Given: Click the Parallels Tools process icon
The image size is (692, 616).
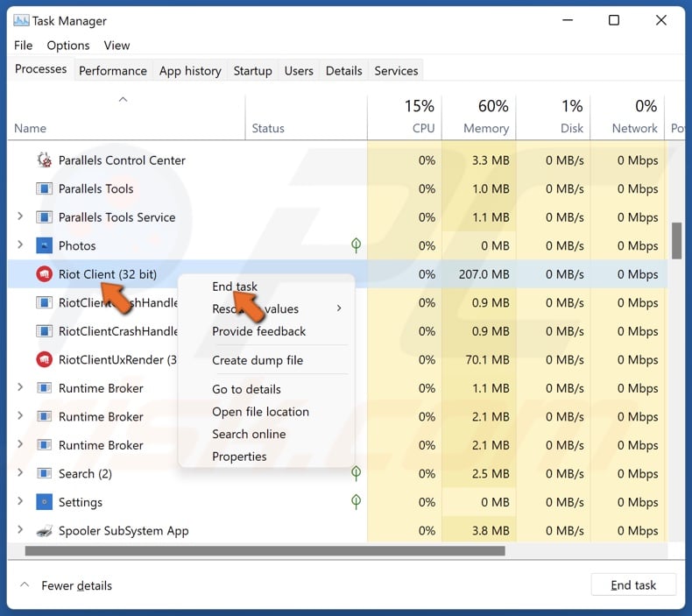Looking at the screenshot, I should point(44,188).
